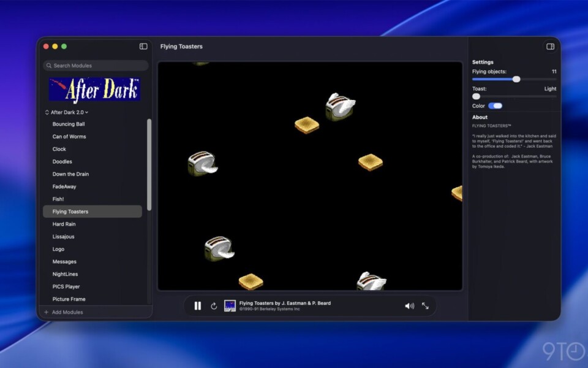Click the Flying objects value 11
The image size is (588, 368).
coord(554,71)
